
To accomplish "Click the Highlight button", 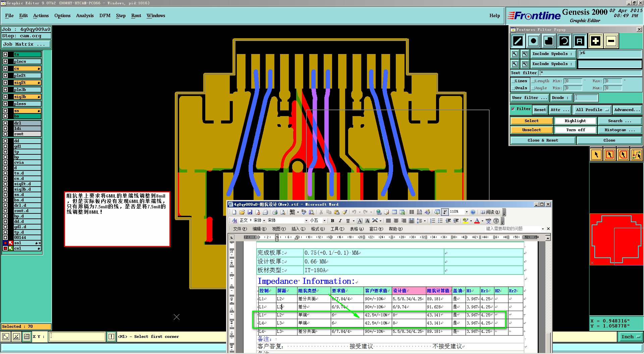I will [575, 121].
